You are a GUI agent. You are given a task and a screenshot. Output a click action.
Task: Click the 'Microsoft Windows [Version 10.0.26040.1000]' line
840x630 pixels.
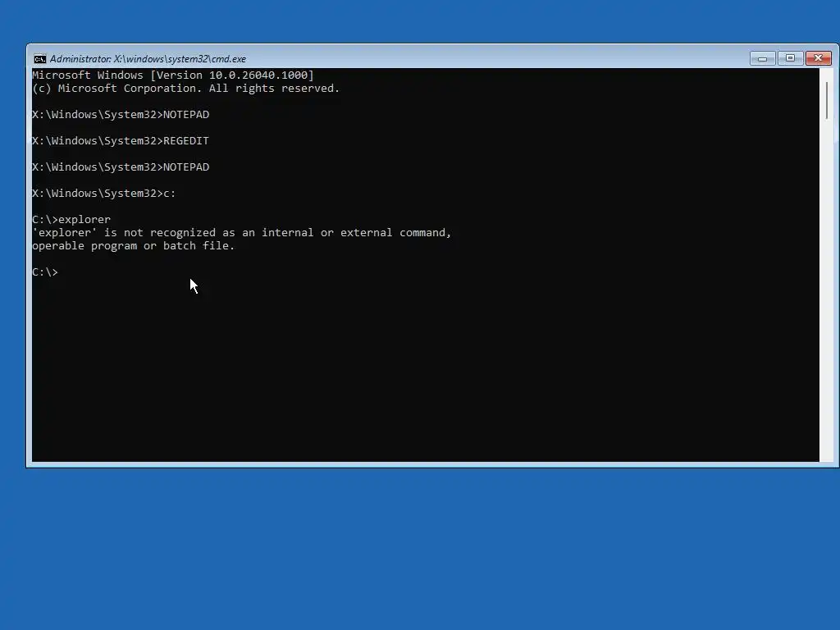click(173, 75)
